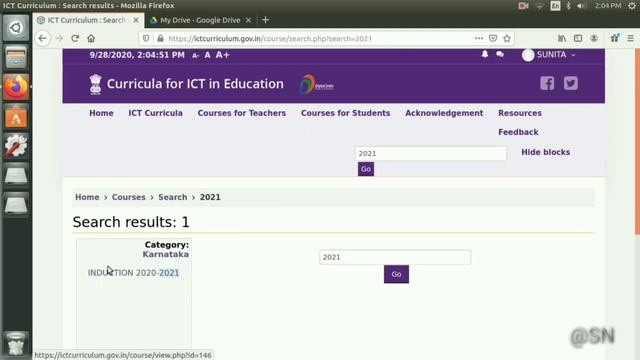Click Search in the breadcrumb
Screen dimensions: 640x360
click(x=173, y=197)
